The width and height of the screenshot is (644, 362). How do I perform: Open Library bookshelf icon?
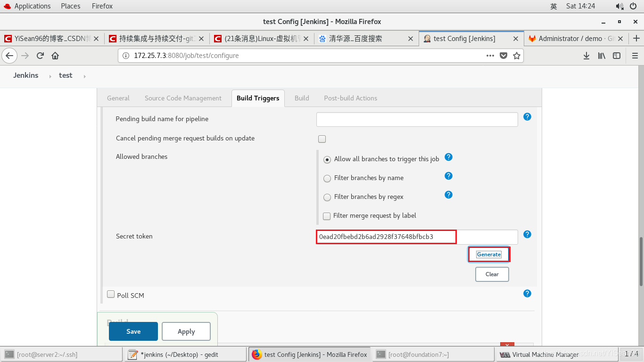pyautogui.click(x=602, y=56)
